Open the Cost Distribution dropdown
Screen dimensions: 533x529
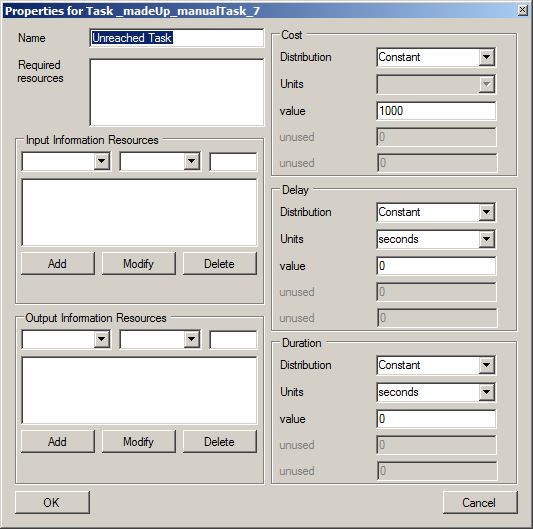point(436,57)
